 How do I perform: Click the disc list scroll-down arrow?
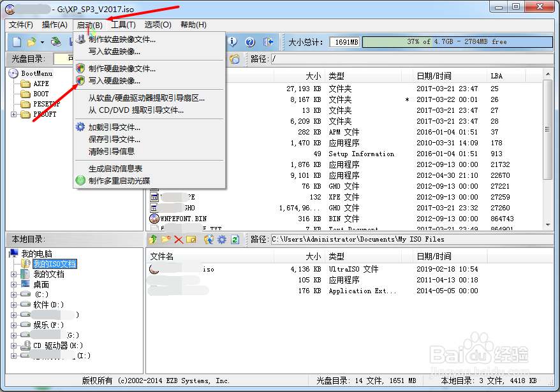coord(547,225)
